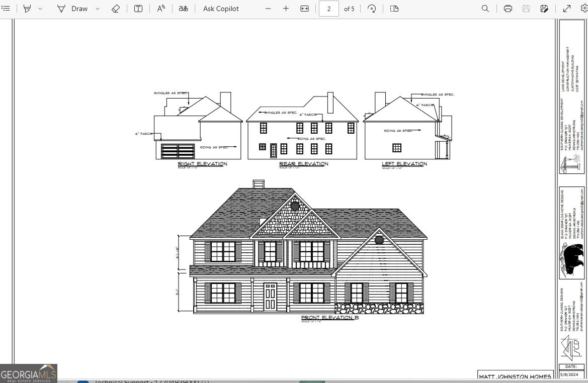588x383 pixels.
Task: Click the 'of 5' page count text
Action: pos(349,9)
